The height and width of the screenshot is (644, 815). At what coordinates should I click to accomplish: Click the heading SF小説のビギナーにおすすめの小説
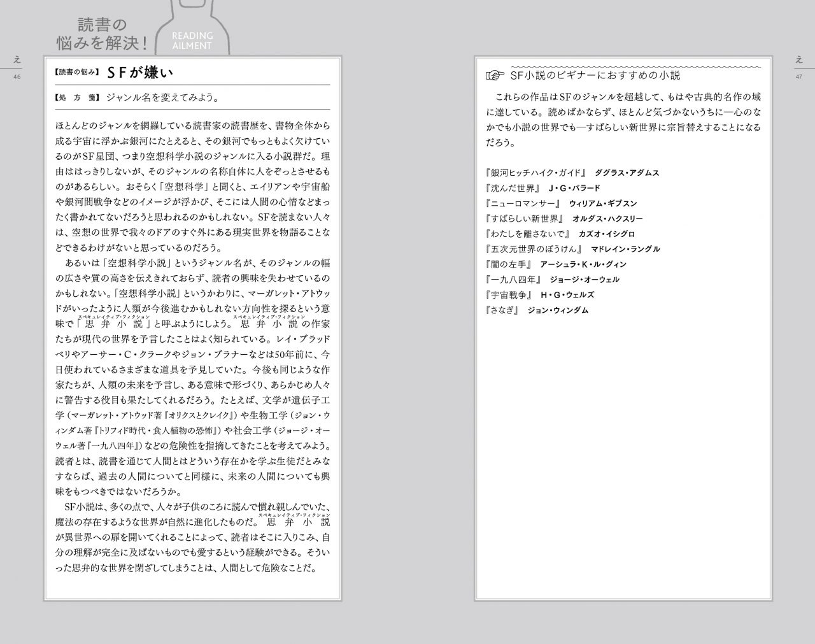point(595,76)
